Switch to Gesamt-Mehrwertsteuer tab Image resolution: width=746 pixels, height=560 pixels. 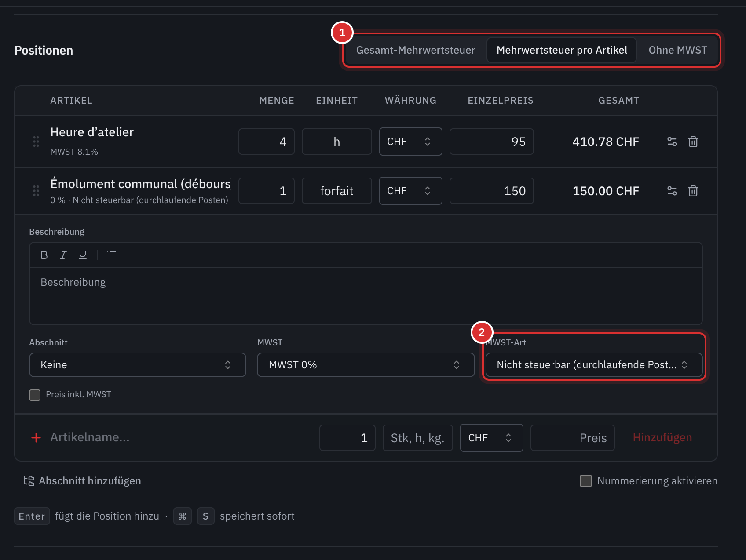416,50
